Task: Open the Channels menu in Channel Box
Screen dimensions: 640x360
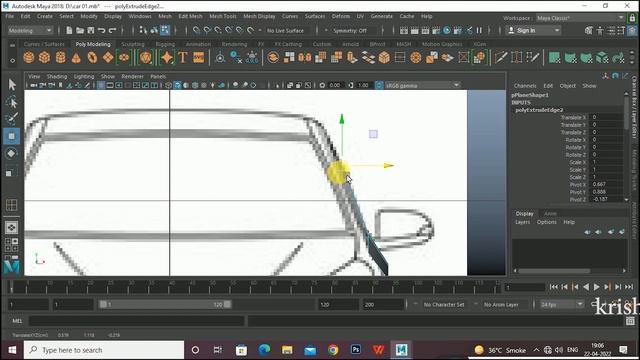Action: click(525, 86)
